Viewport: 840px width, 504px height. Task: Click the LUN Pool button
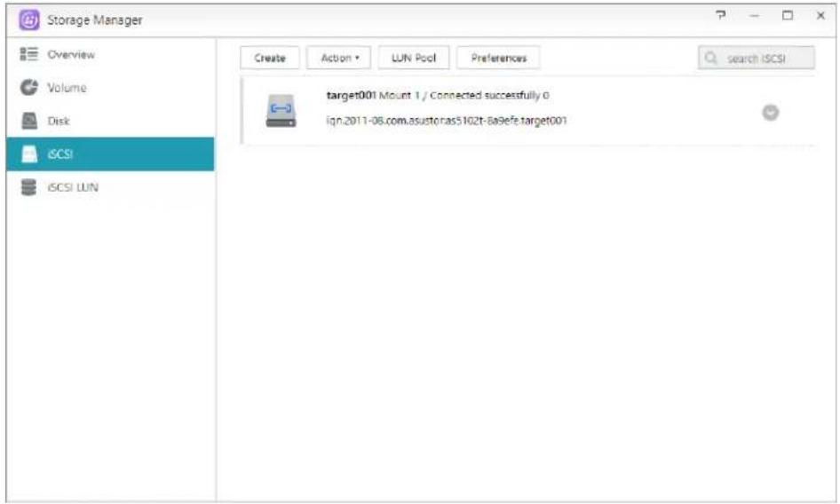[x=414, y=58]
